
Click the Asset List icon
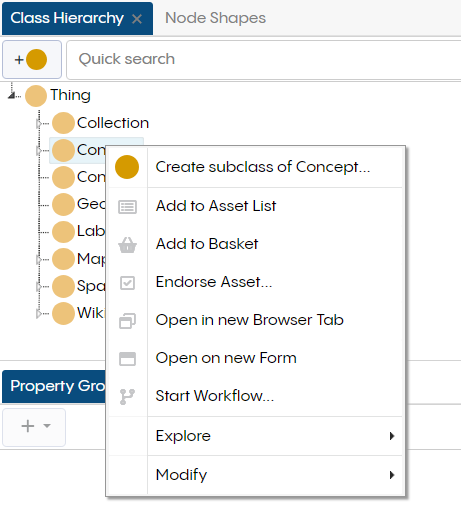[x=127, y=207]
